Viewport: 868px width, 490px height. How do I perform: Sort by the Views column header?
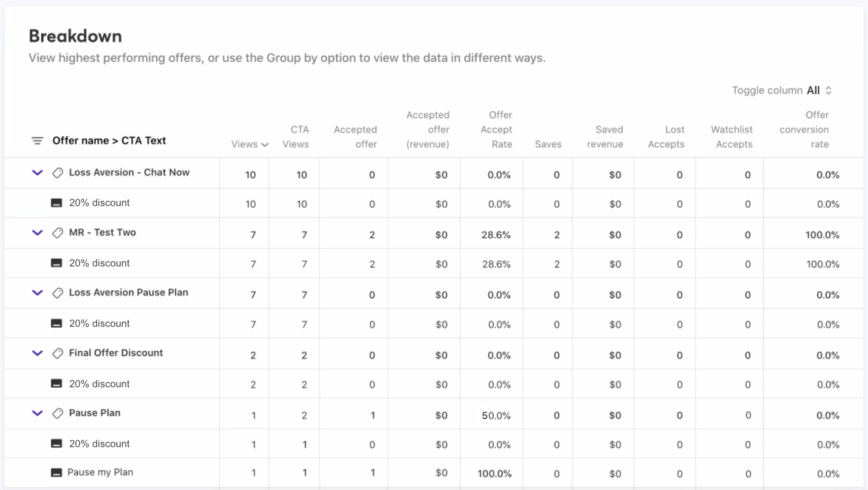pyautogui.click(x=249, y=144)
